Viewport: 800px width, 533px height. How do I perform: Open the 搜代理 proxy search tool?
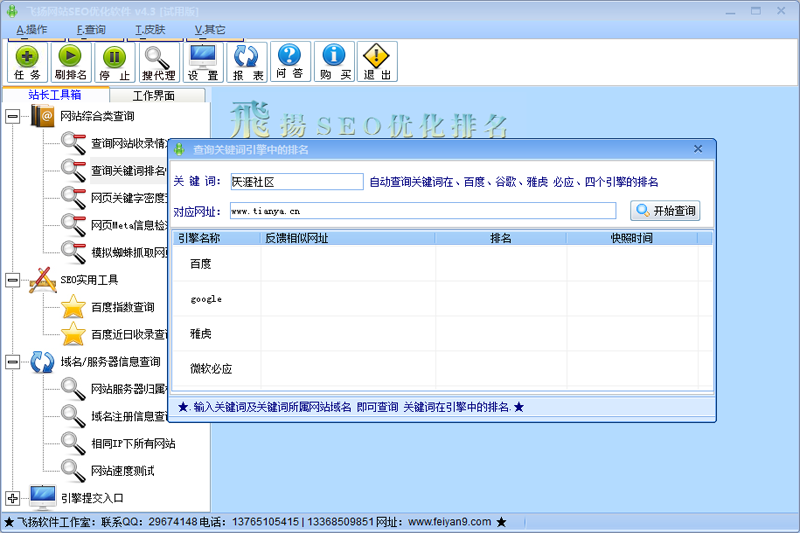click(x=159, y=62)
